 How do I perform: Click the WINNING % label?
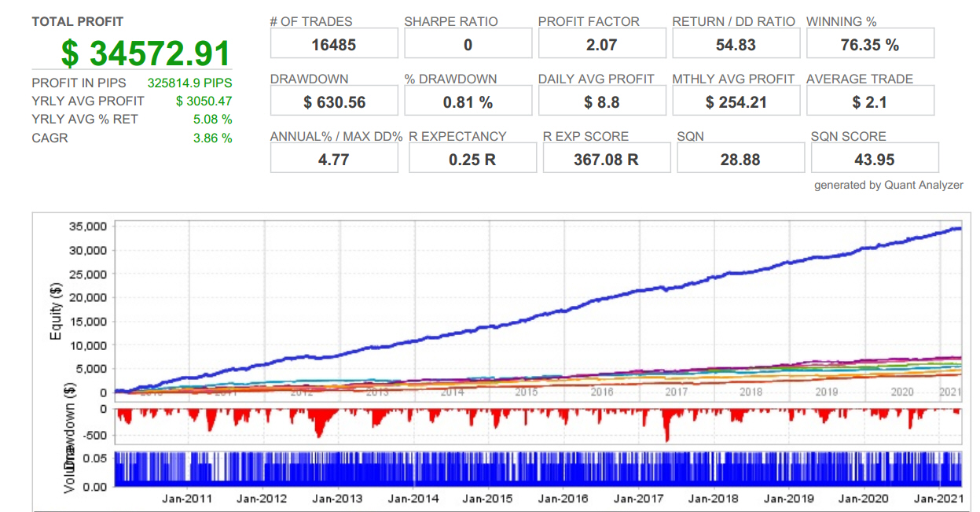(842, 22)
